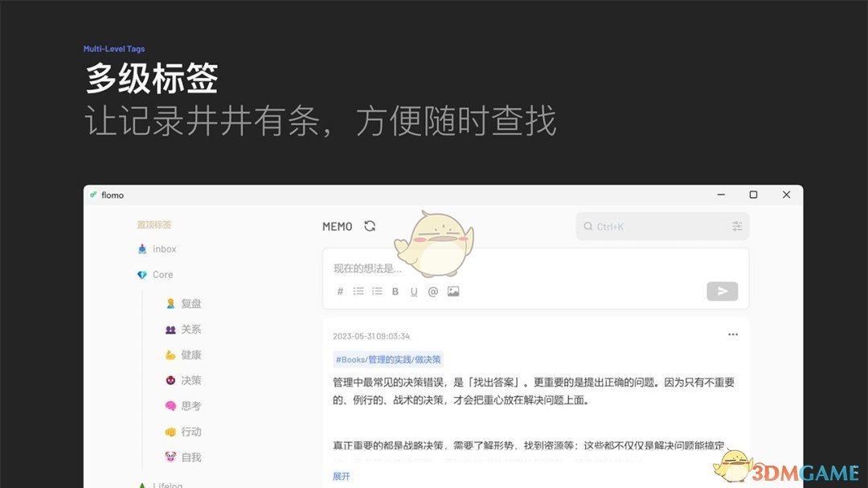This screenshot has height=488, width=868.
Task: Expand the memo with 展开
Action: [x=342, y=476]
